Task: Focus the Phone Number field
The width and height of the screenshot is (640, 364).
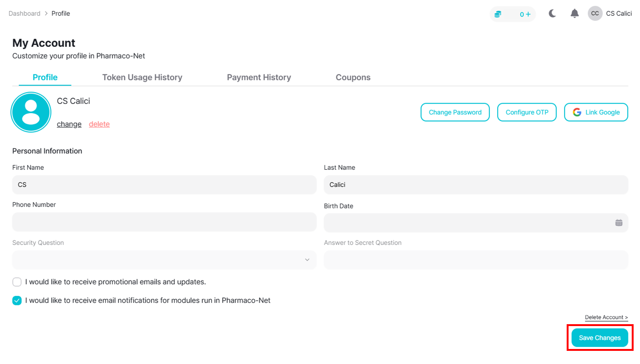Action: coord(164,222)
